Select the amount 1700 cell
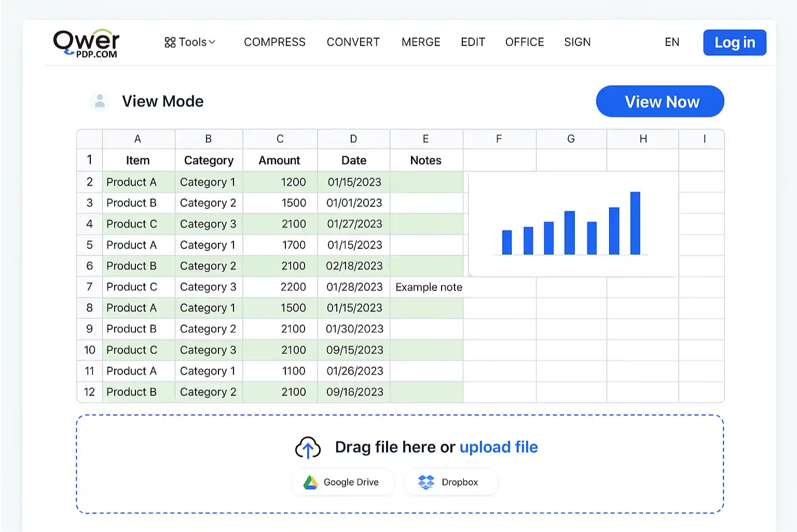 click(x=280, y=245)
